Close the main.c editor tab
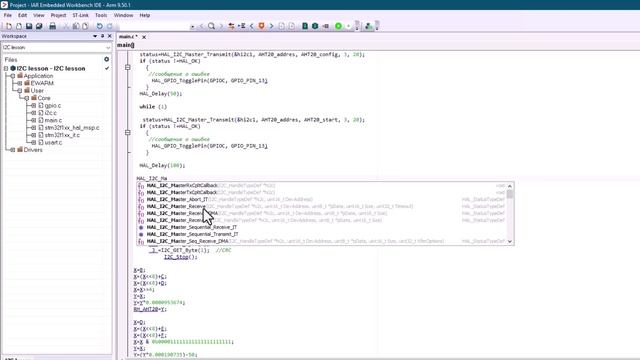 point(144,37)
